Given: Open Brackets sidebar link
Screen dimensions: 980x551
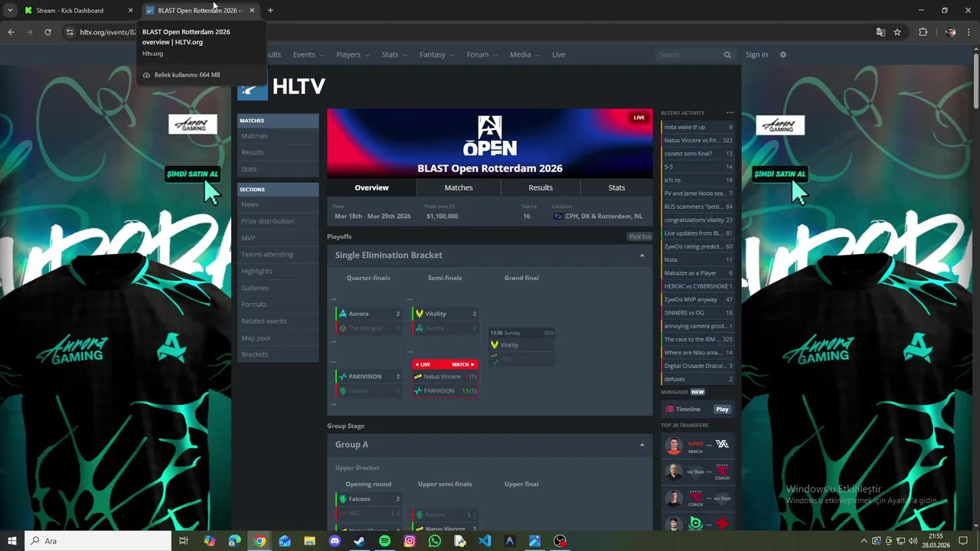Looking at the screenshot, I should click(254, 354).
